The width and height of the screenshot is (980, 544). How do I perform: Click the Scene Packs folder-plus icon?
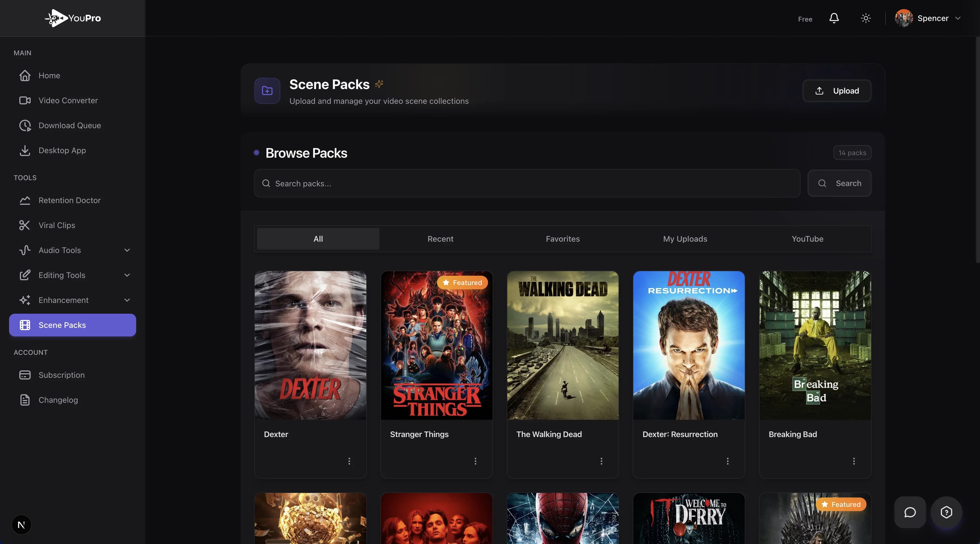coord(267,91)
